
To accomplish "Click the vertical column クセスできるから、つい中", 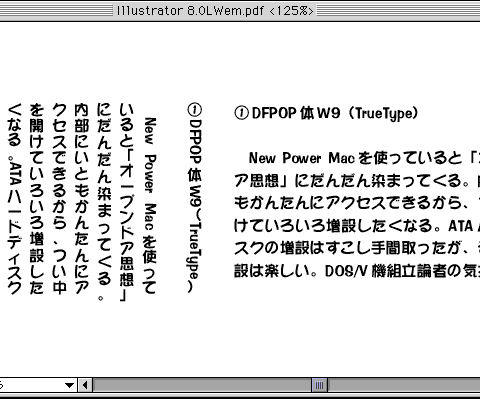I will click(59, 199).
